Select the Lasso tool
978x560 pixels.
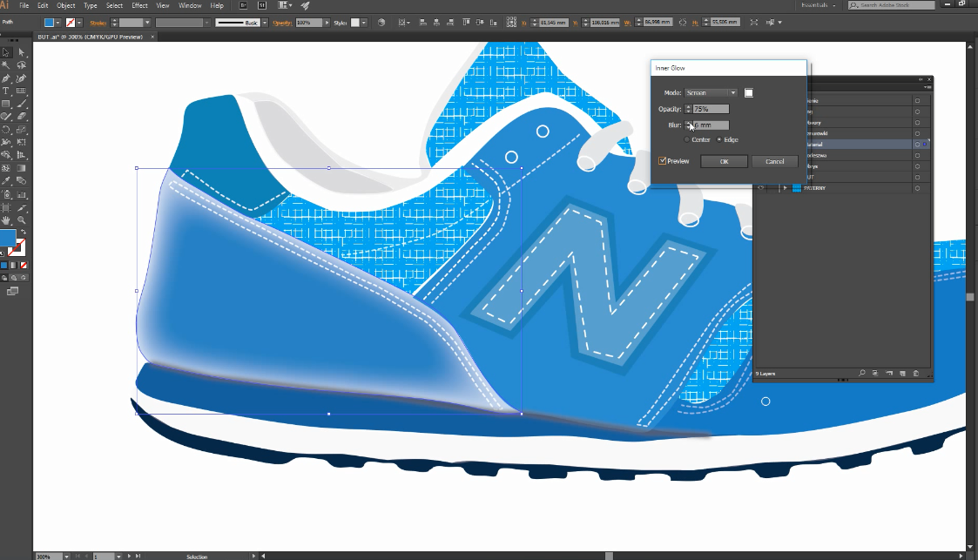click(x=21, y=65)
